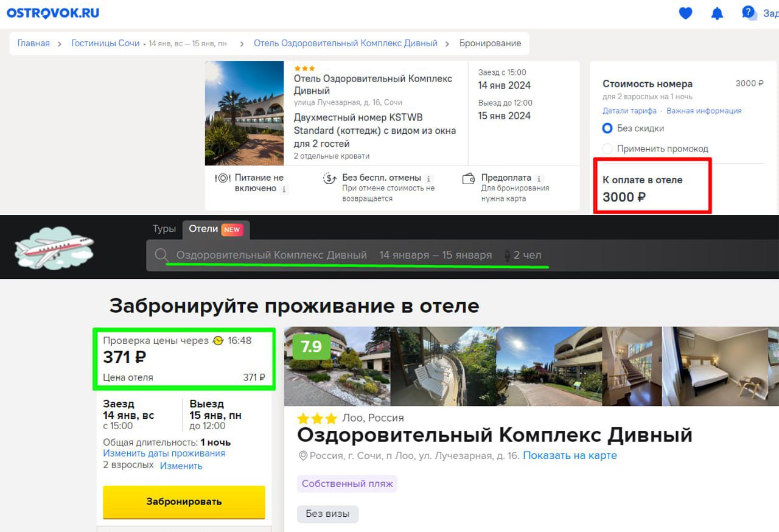Select Применить промокод radio option

[x=607, y=149]
